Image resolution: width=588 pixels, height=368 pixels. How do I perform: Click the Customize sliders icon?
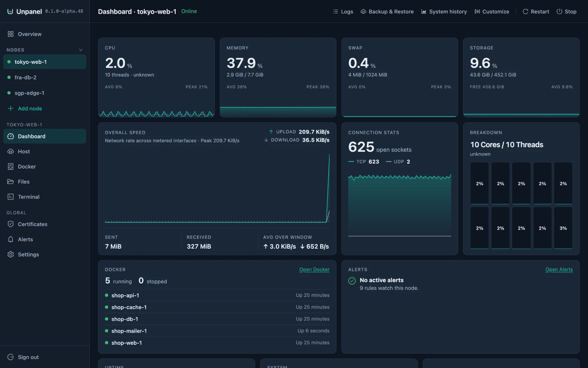(477, 11)
